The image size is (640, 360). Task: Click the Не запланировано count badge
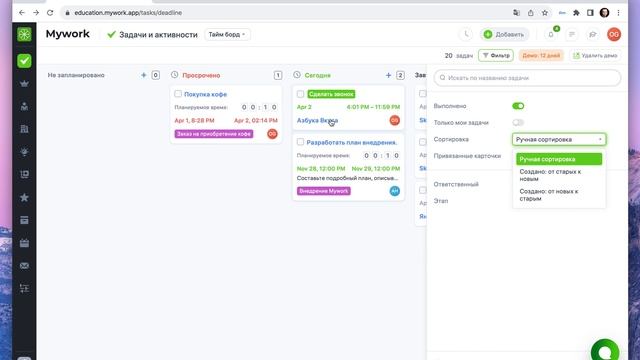156,75
